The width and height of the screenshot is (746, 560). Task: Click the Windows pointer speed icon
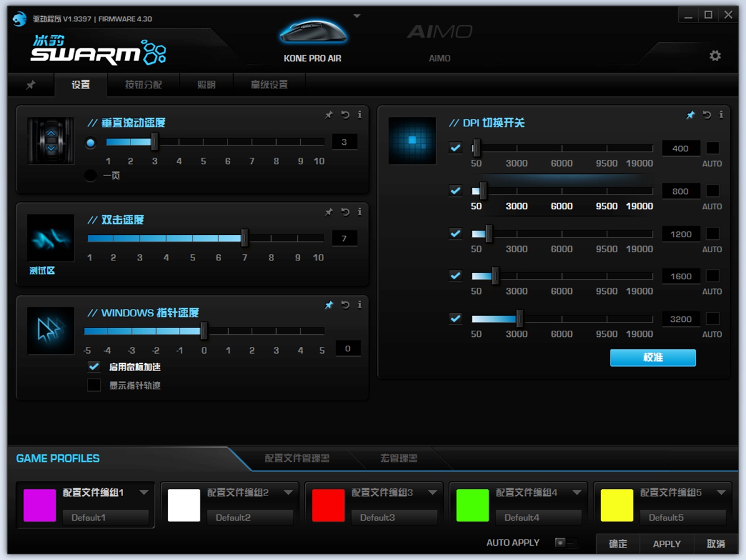tap(51, 331)
